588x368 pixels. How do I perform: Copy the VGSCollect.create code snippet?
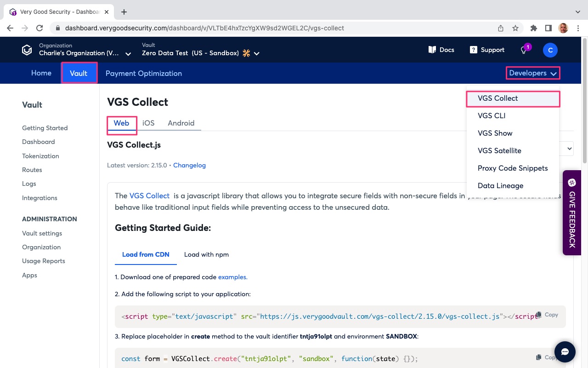tap(547, 357)
